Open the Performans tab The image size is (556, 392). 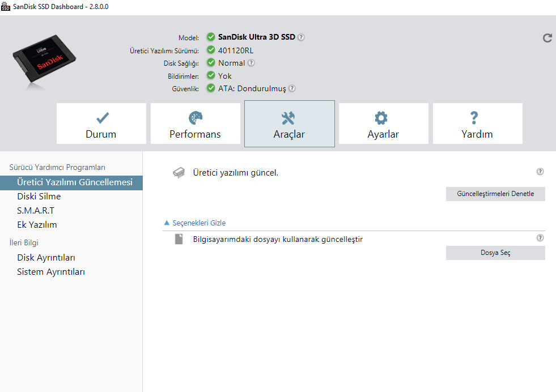[x=196, y=123]
